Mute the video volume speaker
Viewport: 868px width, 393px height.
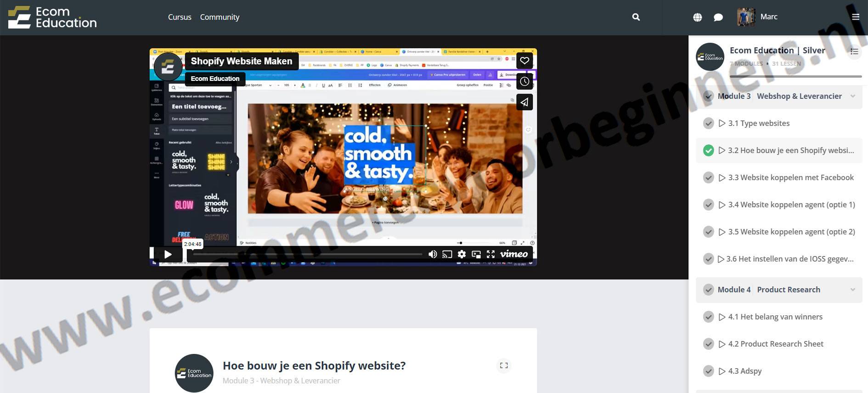tap(432, 254)
